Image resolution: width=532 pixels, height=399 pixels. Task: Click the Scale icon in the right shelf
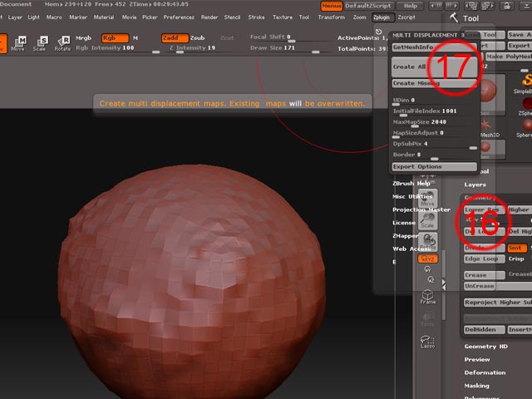click(x=427, y=220)
